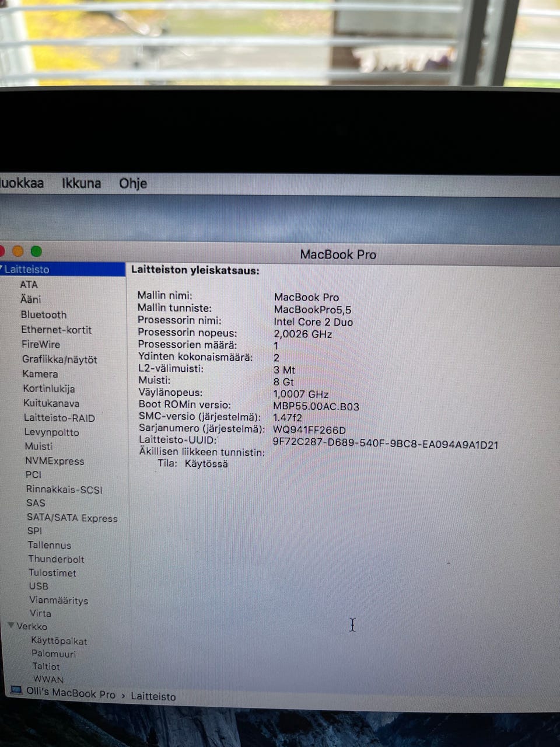Select SATA/SATA Express in the sidebar
The image size is (560, 747).
click(x=72, y=518)
